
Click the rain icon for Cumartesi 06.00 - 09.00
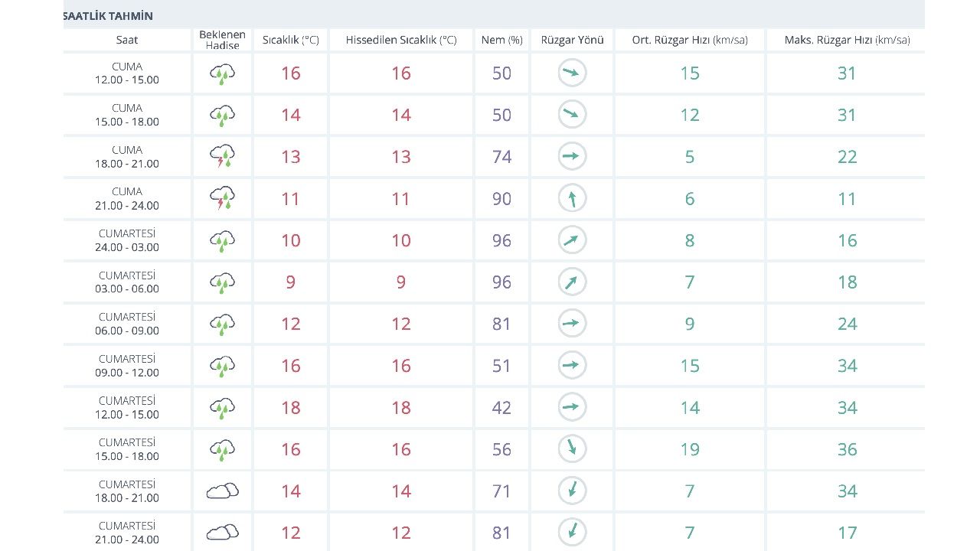tap(222, 324)
